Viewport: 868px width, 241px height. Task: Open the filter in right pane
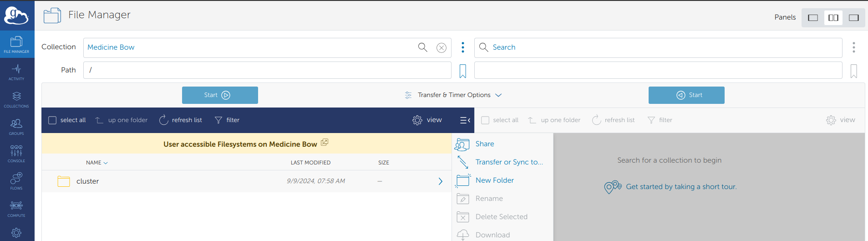[660, 120]
